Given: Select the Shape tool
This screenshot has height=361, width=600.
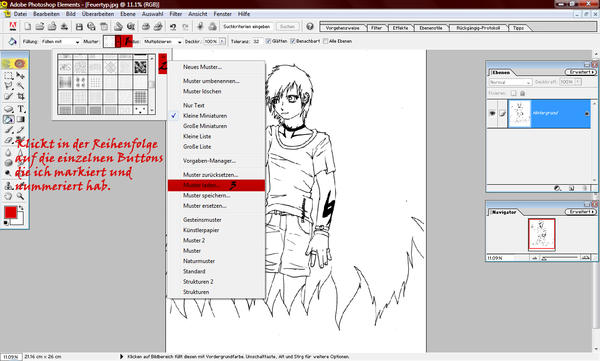Looking at the screenshot, I should (8, 109).
